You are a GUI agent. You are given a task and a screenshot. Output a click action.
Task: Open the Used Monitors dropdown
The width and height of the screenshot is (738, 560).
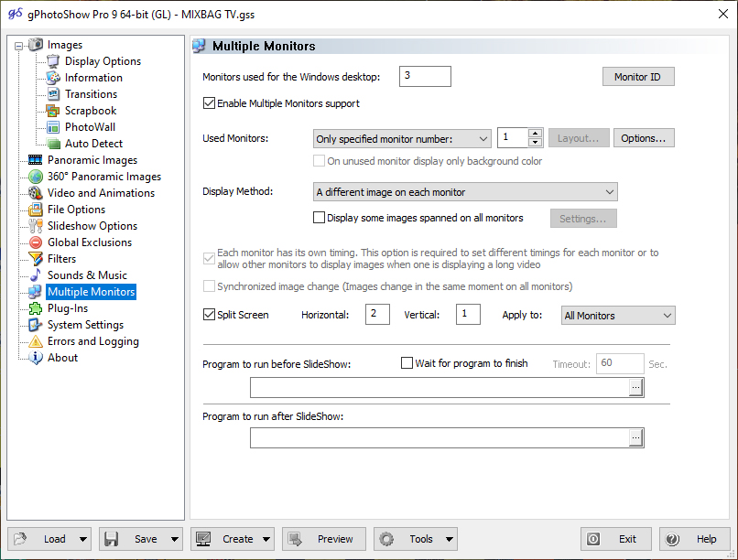[402, 139]
